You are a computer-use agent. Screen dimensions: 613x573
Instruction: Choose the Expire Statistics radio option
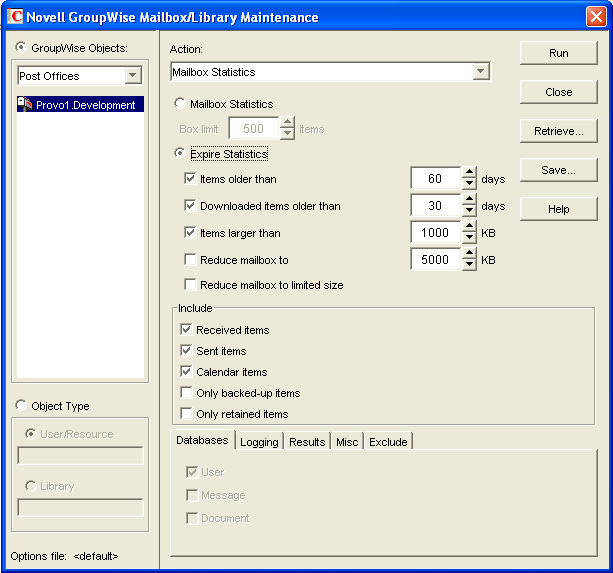coord(179,153)
